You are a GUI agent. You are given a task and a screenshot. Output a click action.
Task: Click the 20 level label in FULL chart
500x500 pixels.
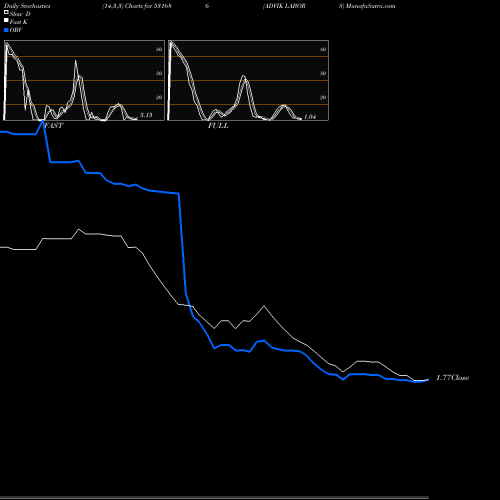click(323, 98)
